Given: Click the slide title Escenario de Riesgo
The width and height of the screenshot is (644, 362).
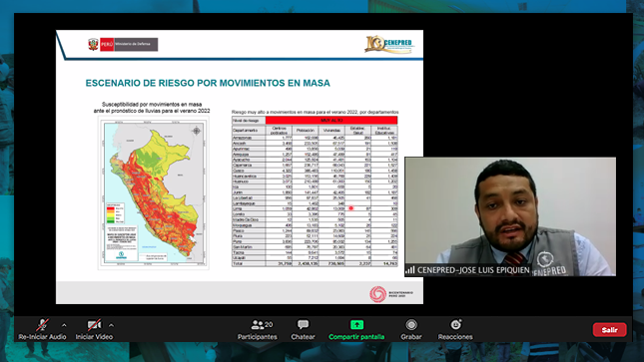Looking at the screenshot, I should [x=208, y=83].
